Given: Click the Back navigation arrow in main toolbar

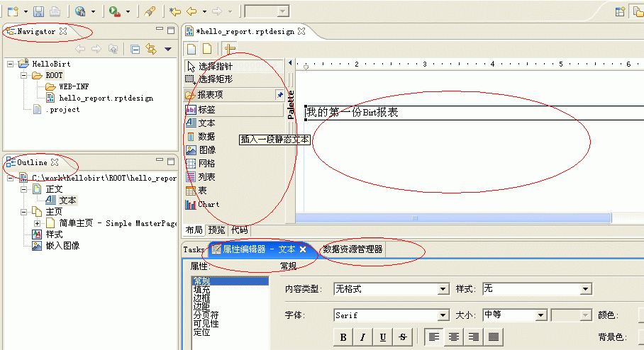Looking at the screenshot, I should (x=191, y=11).
